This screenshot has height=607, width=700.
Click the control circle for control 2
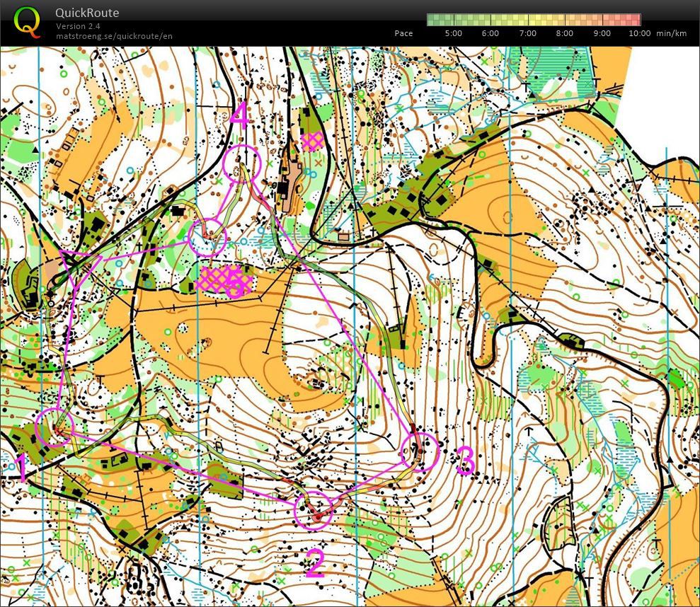coord(314,510)
